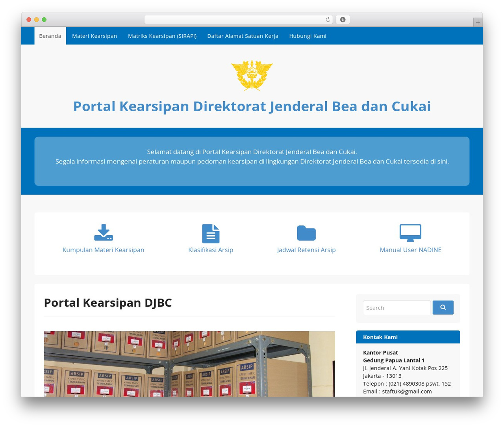This screenshot has width=504, height=427.
Task: Close the browser window with the red button
Action: [29, 20]
